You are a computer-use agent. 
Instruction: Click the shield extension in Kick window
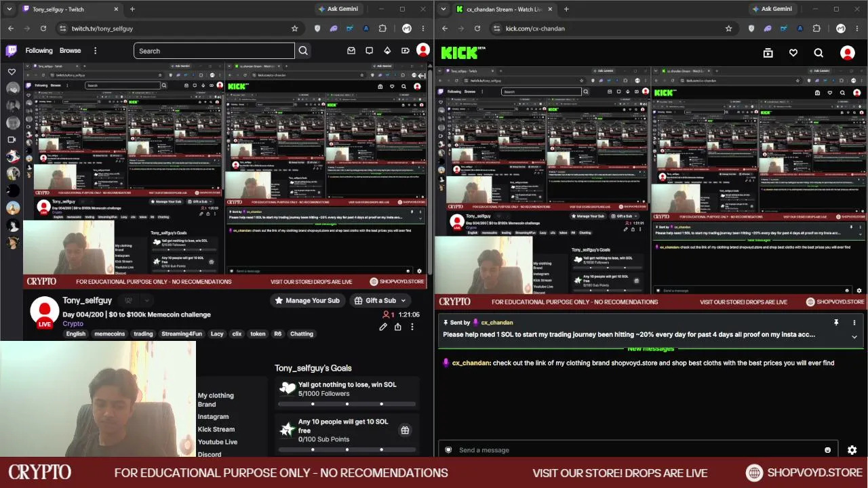coord(751,28)
